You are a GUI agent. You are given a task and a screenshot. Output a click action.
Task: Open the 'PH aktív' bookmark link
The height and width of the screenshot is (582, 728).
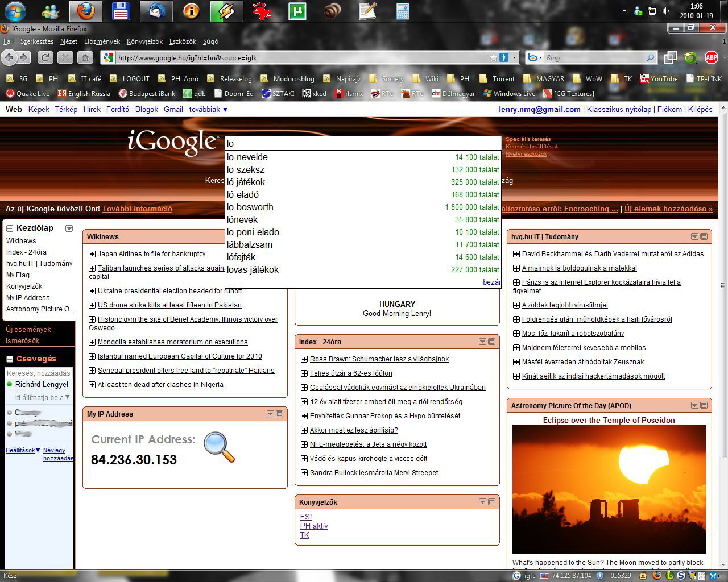click(x=314, y=526)
